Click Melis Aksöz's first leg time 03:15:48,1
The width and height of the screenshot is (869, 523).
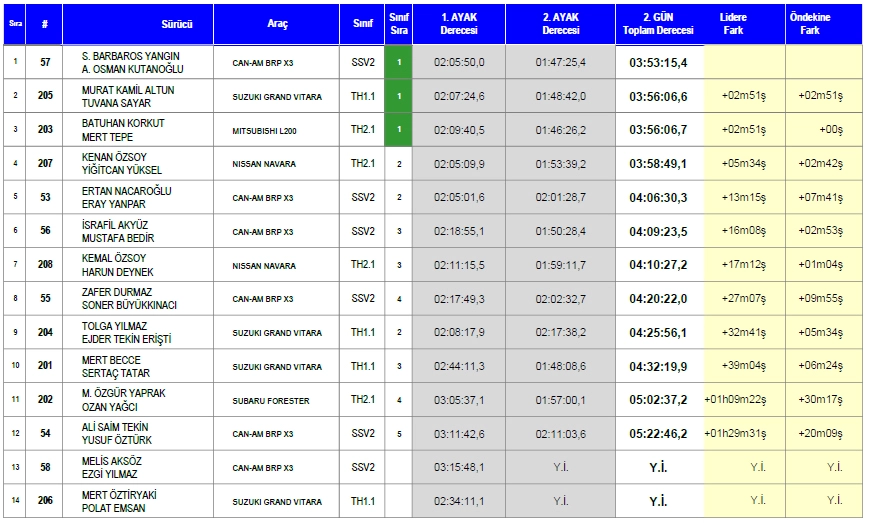[x=459, y=468]
